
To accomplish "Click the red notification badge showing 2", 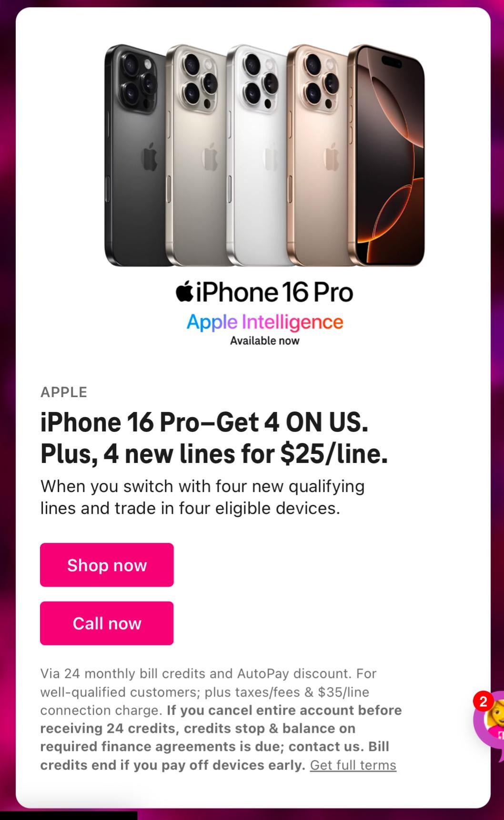I will (x=483, y=702).
